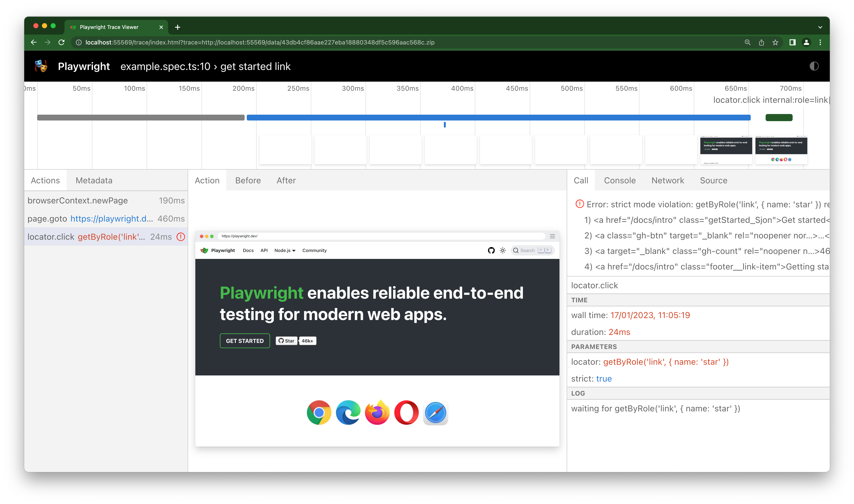Click the 46k+ star count link
The width and height of the screenshot is (854, 504).
(307, 340)
